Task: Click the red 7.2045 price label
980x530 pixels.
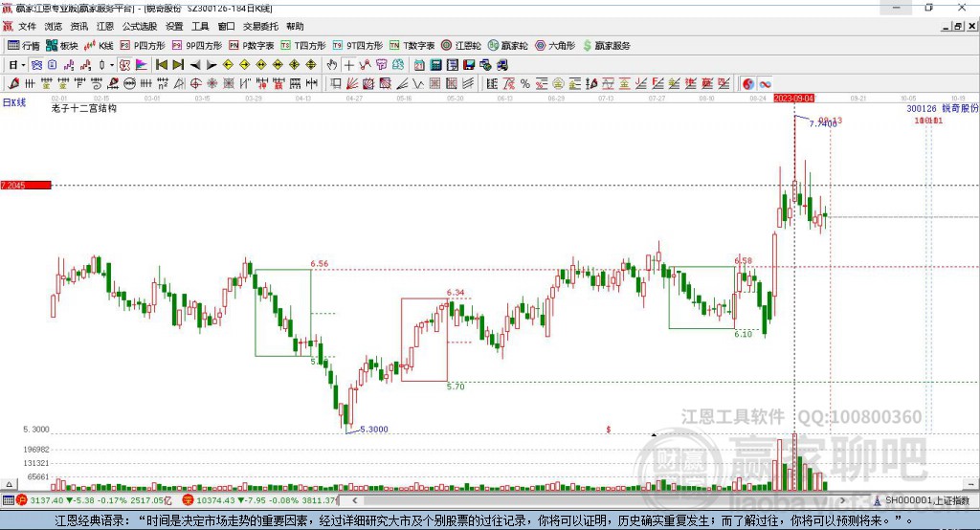Action: pyautogui.click(x=26, y=185)
